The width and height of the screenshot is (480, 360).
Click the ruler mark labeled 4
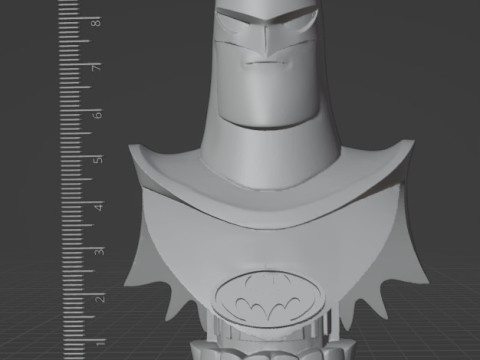(99, 207)
